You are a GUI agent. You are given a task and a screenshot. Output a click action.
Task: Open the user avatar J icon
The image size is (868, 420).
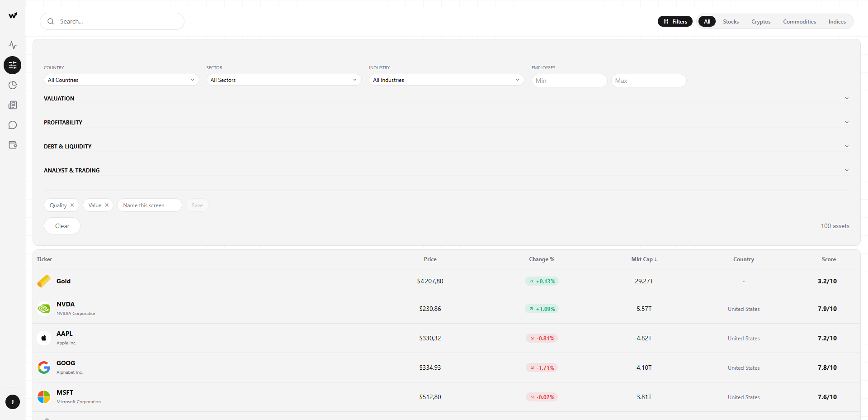coord(13,402)
